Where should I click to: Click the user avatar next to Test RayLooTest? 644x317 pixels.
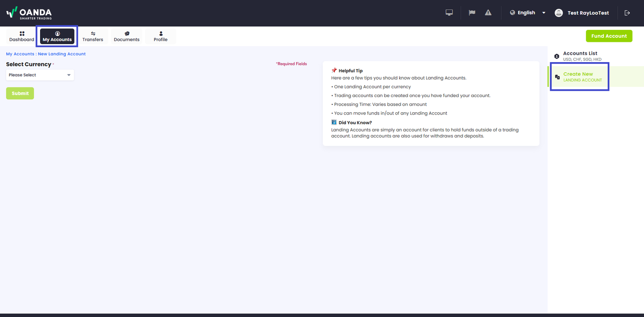tap(559, 13)
